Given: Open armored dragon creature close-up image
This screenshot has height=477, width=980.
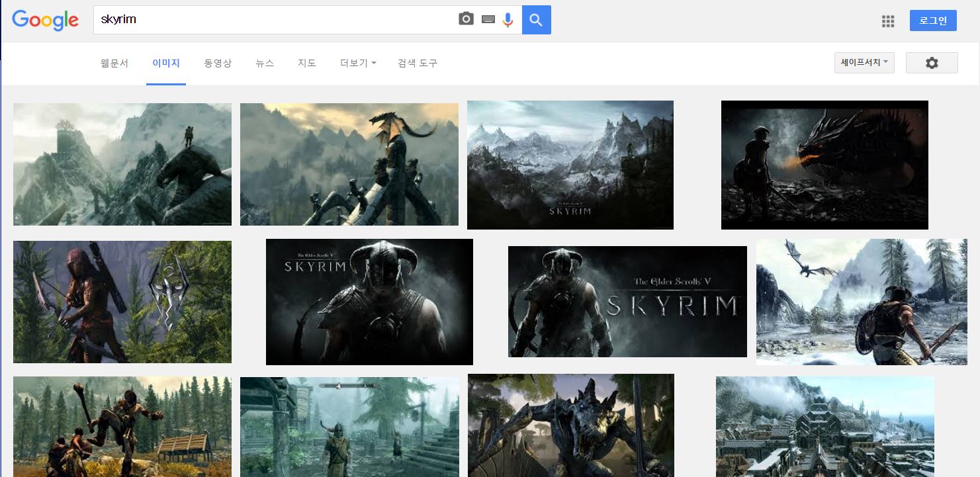Looking at the screenshot, I should (x=571, y=425).
